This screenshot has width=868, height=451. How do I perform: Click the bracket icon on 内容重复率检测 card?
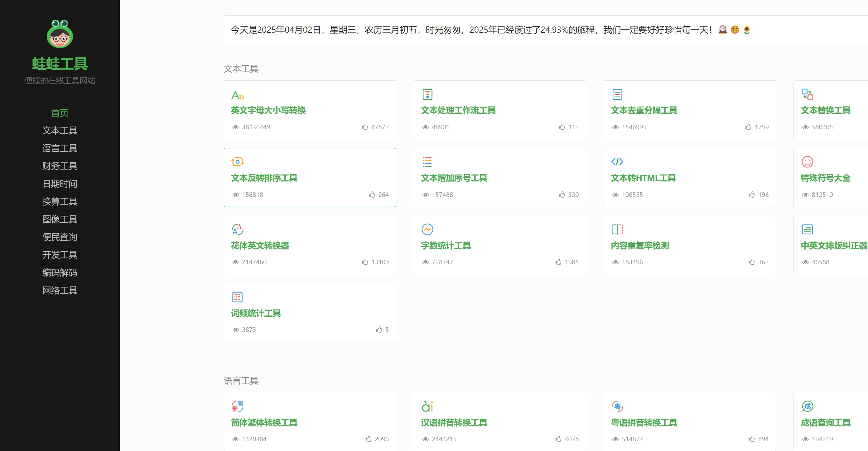(617, 229)
